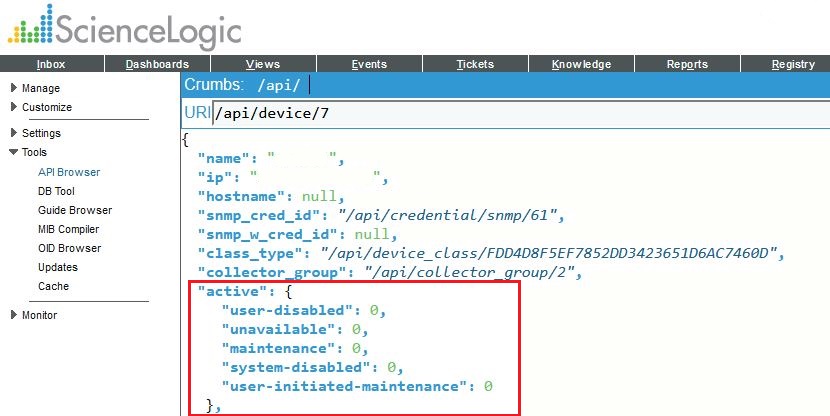Expand the Monitor section
This screenshot has height=416, width=830.
click(39, 315)
